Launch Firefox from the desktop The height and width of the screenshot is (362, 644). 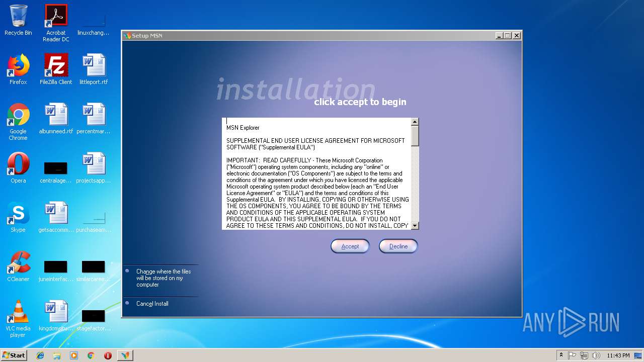coord(18,69)
